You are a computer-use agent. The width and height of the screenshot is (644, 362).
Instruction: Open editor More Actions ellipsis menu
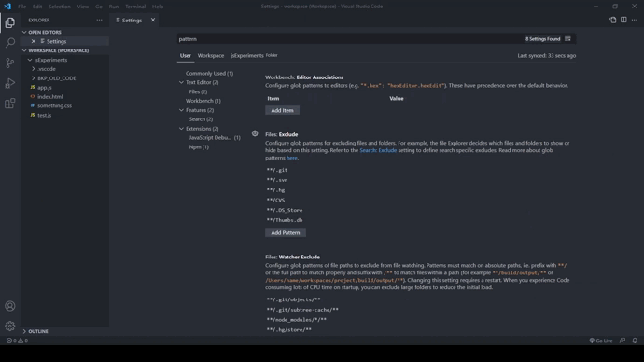click(634, 20)
